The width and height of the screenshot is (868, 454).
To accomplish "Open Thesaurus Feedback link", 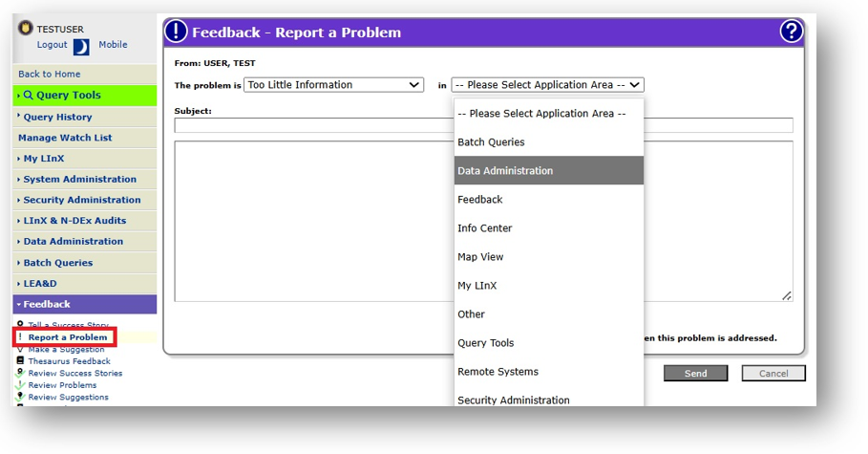I will tap(69, 361).
